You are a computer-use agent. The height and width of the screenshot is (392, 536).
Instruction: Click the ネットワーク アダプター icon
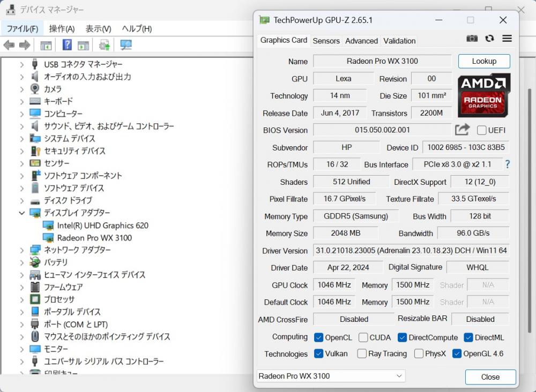coord(35,250)
